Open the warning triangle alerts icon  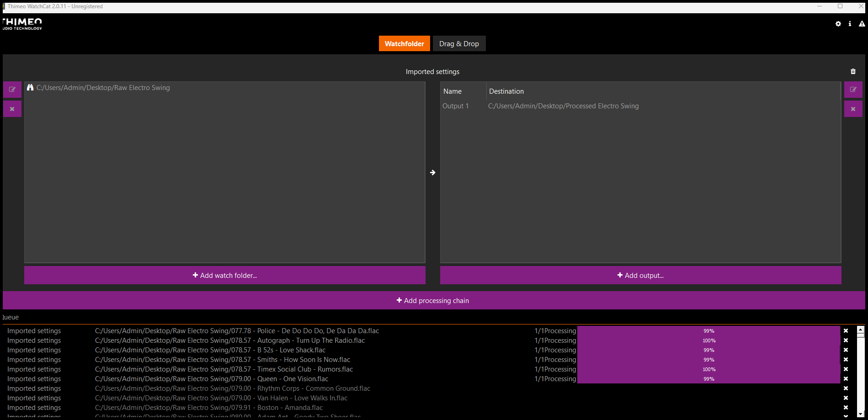tap(862, 24)
